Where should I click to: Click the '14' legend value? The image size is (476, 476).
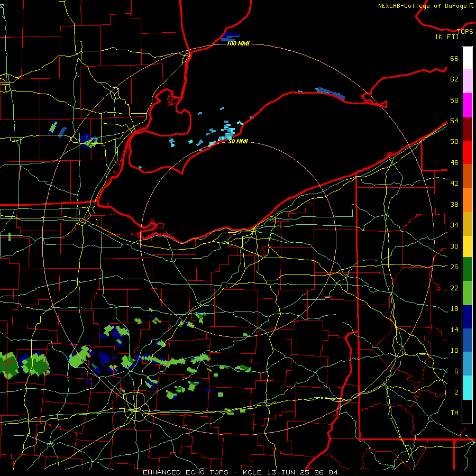click(x=454, y=329)
